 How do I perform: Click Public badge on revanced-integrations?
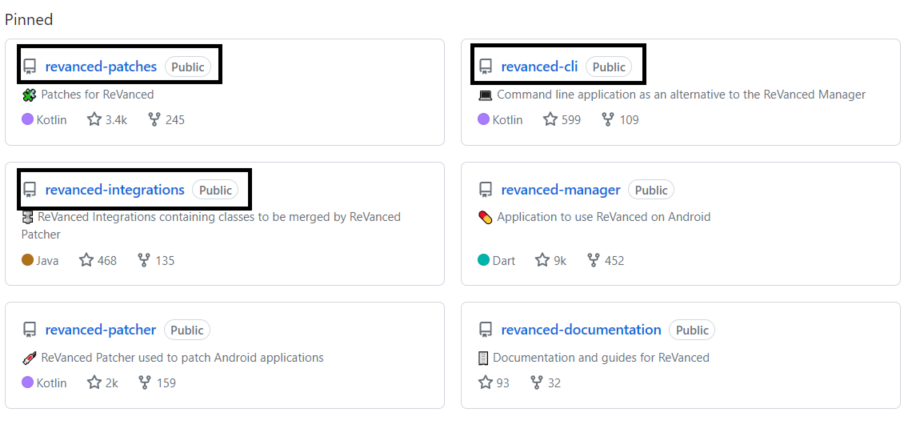point(215,190)
